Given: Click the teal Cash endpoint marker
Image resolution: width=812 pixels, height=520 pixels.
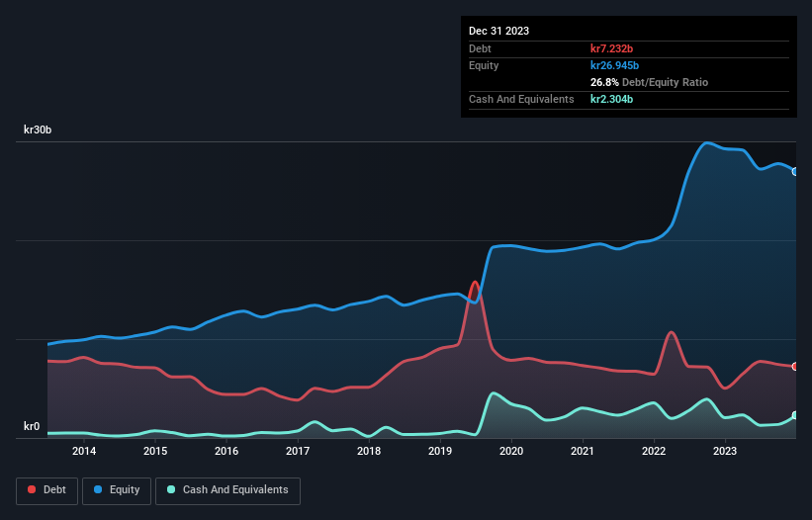Looking at the screenshot, I should [795, 415].
